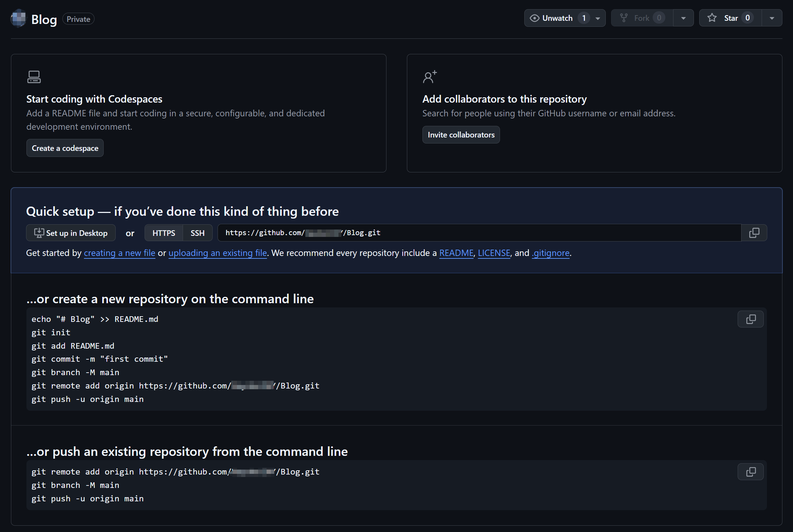Expand the Unwatch notifications dropdown arrow
Image resolution: width=793 pixels, height=532 pixels.
point(598,18)
